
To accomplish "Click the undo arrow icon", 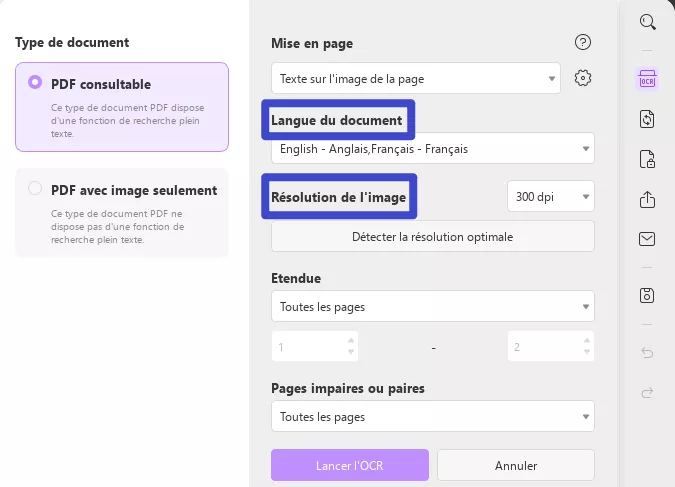I will (x=647, y=352).
